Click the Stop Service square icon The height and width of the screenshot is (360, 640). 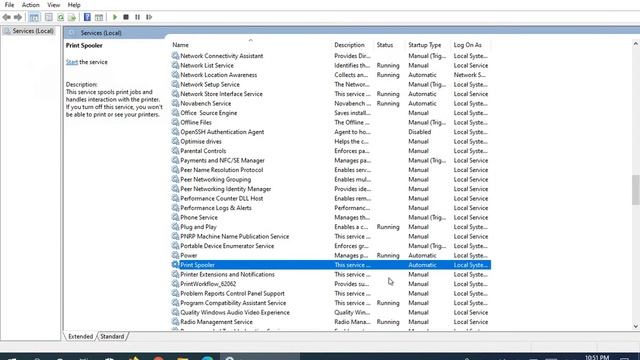coord(126,17)
